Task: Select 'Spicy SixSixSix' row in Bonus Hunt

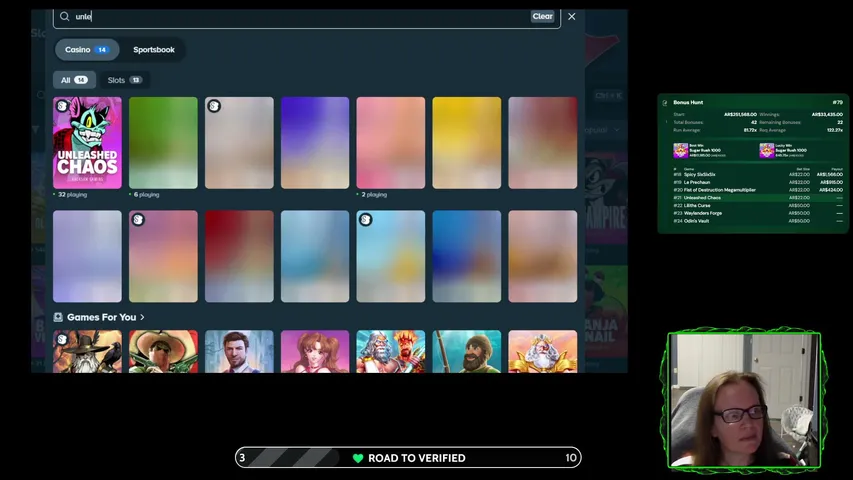Action: [x=758, y=175]
